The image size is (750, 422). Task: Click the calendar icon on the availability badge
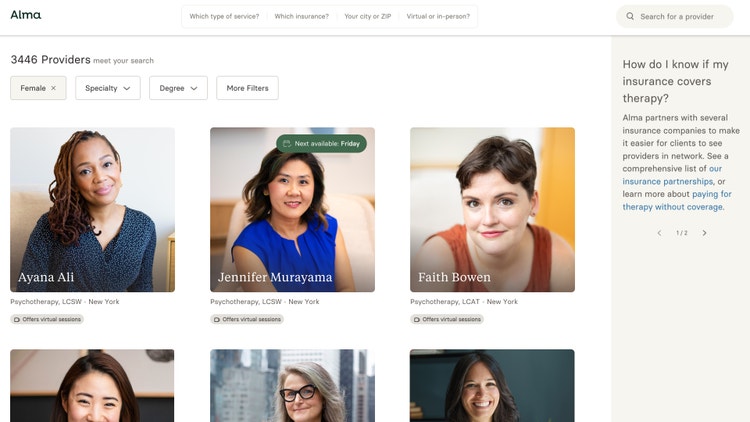286,144
